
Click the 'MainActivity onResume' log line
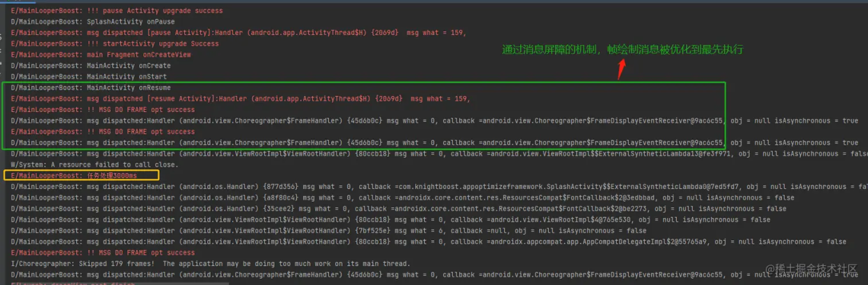[90, 88]
